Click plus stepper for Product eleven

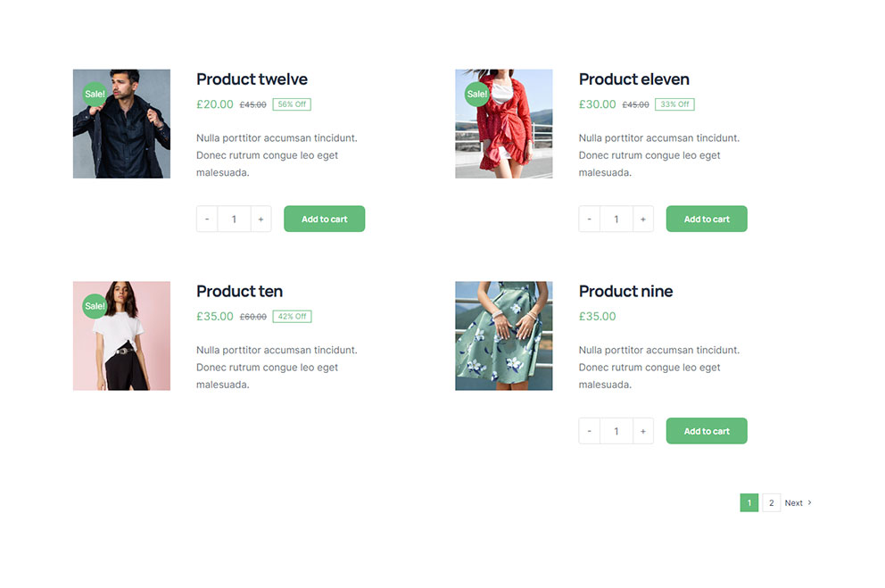[643, 219]
